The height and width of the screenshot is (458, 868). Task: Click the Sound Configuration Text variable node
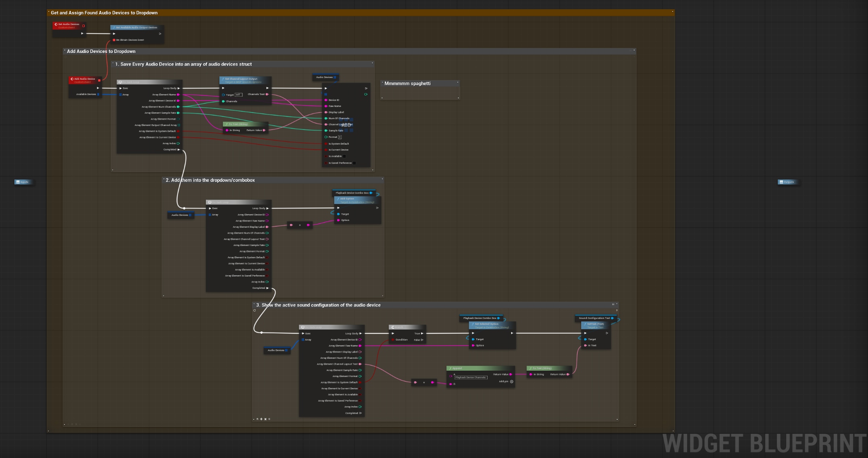coord(596,318)
